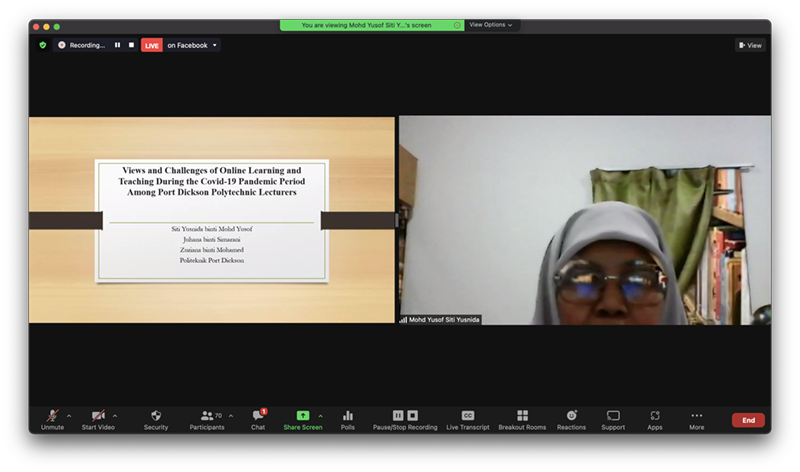Image resolution: width=800 pixels, height=472 pixels.
Task: Open the Reactions picker
Action: (x=571, y=415)
